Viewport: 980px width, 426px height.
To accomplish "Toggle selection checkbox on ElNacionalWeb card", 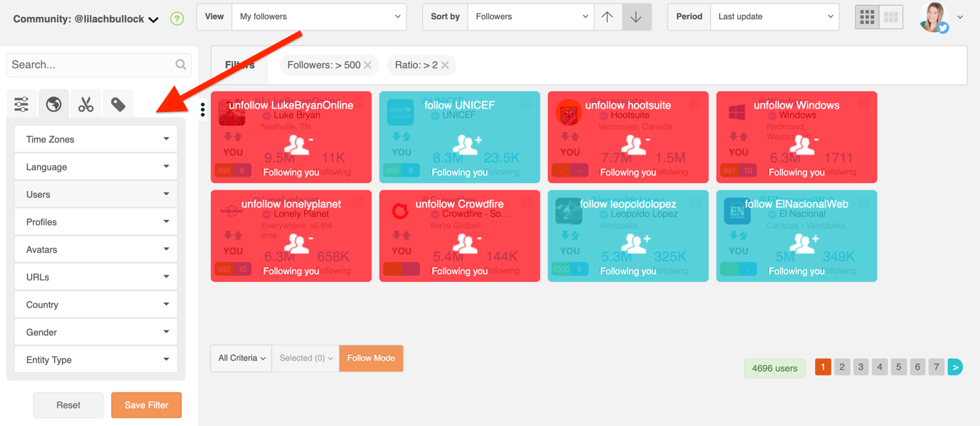I will click(863, 202).
